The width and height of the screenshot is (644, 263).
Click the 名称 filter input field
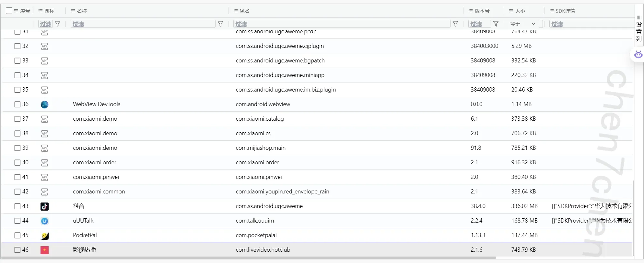tap(143, 24)
